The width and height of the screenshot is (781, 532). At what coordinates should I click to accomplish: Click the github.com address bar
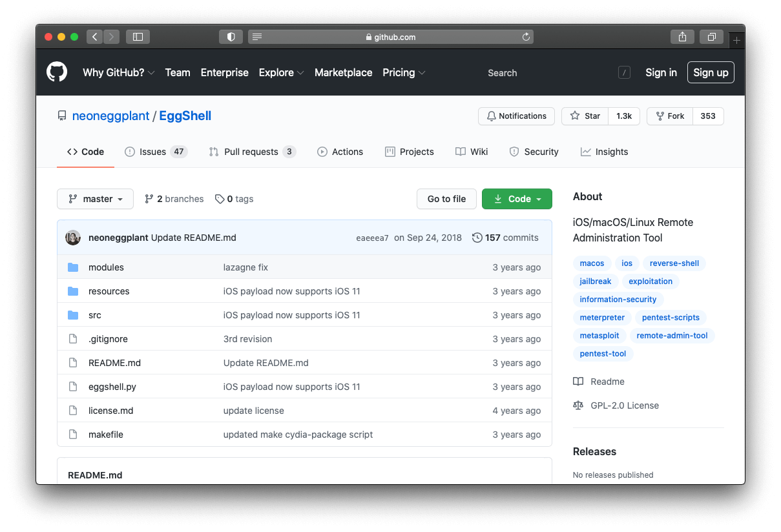tap(391, 37)
